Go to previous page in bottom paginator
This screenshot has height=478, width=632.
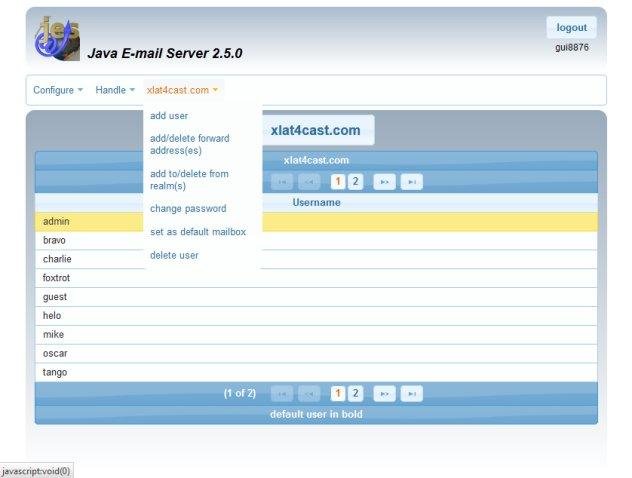click(309, 394)
